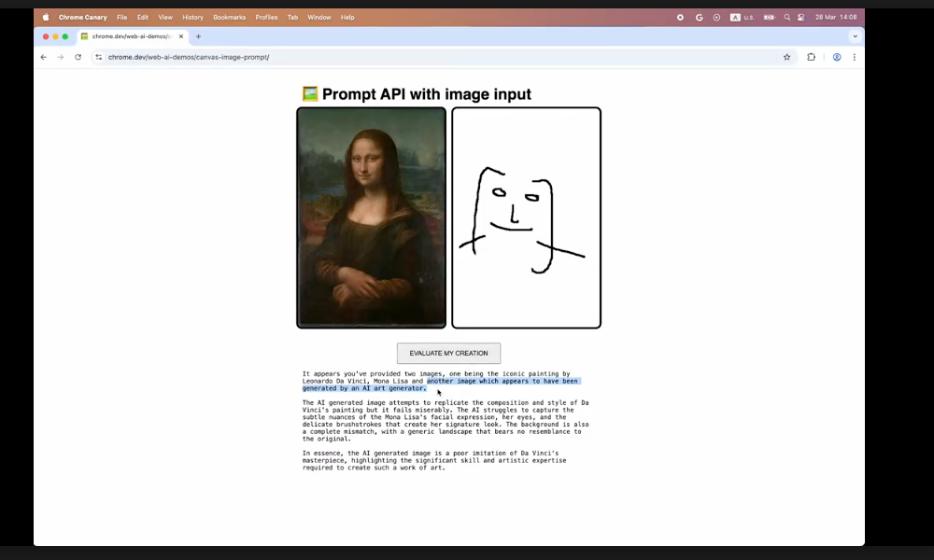Open the History menu
The height and width of the screenshot is (560, 934).
192,17
